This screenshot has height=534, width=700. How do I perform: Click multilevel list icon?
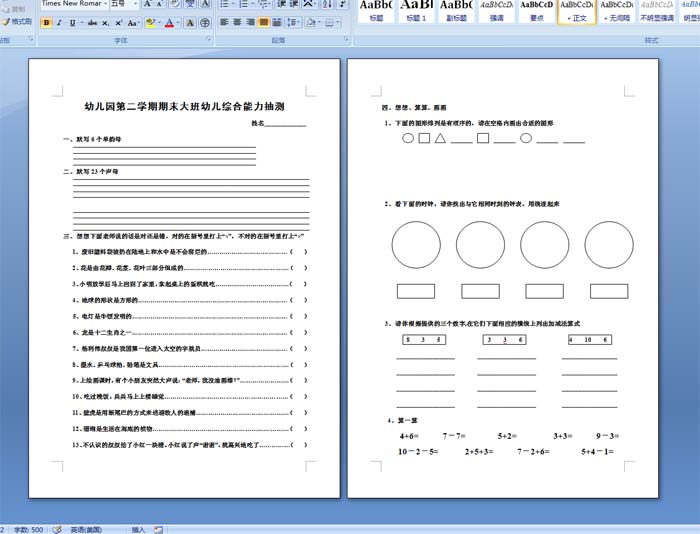click(x=264, y=4)
